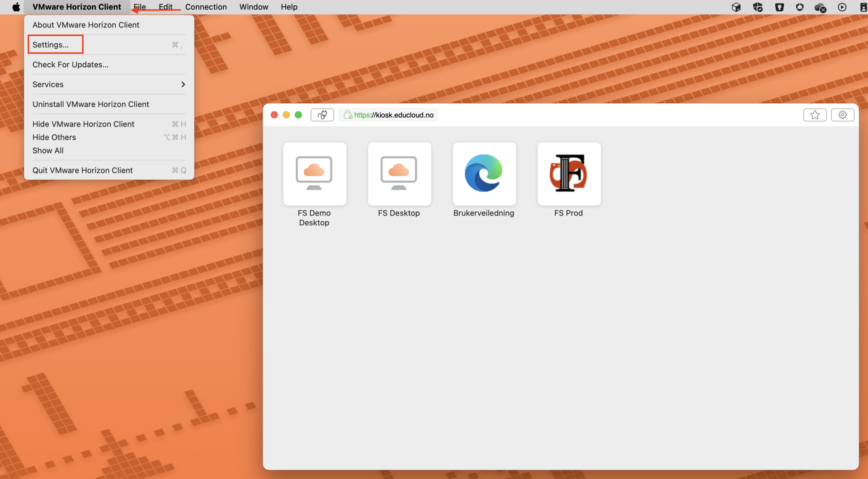
Task: Click the play circle menu bar icon
Action: pyautogui.click(x=842, y=7)
